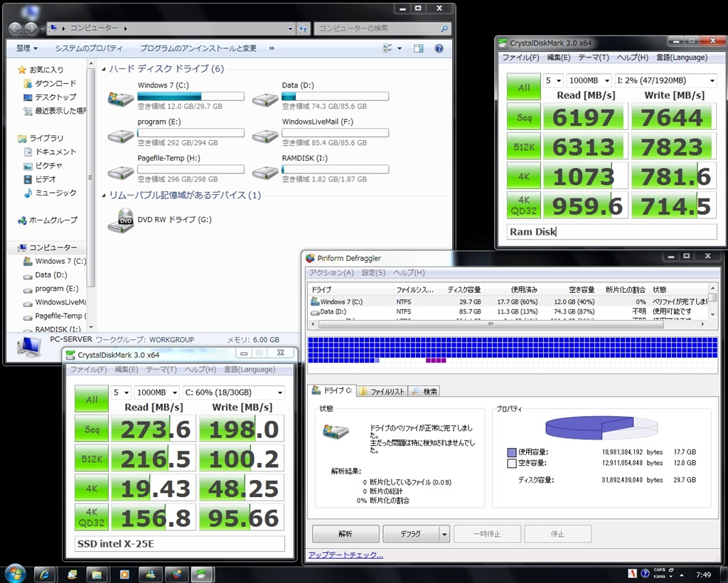Open Explorer help question mark icon
Screen dimensions: 728x583
click(x=439, y=48)
